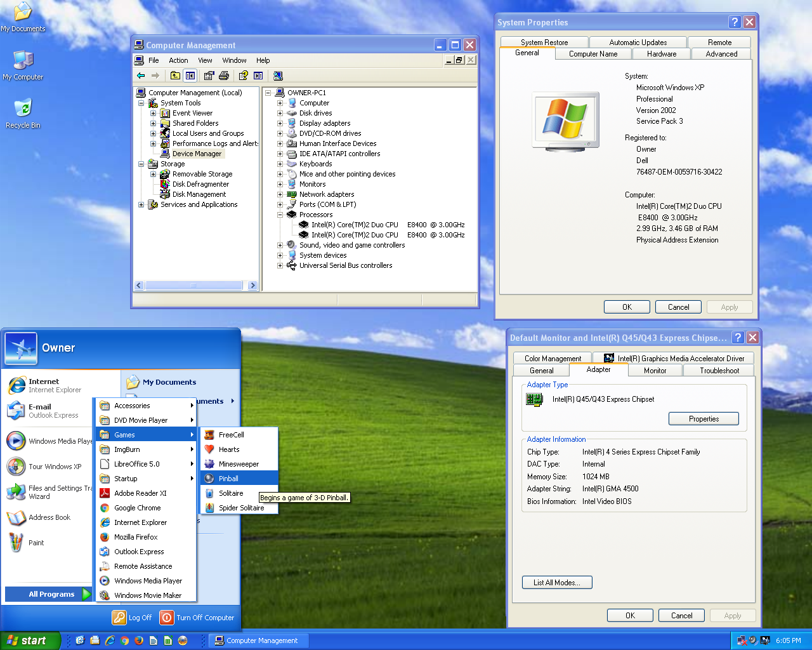The image size is (812, 650).
Task: Start Minesweeper from Games submenu
Action: [239, 464]
